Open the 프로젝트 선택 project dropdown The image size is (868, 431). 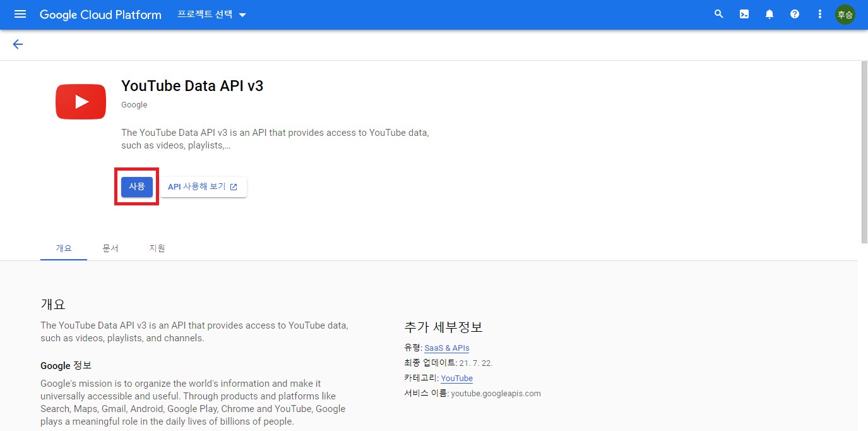[212, 15]
